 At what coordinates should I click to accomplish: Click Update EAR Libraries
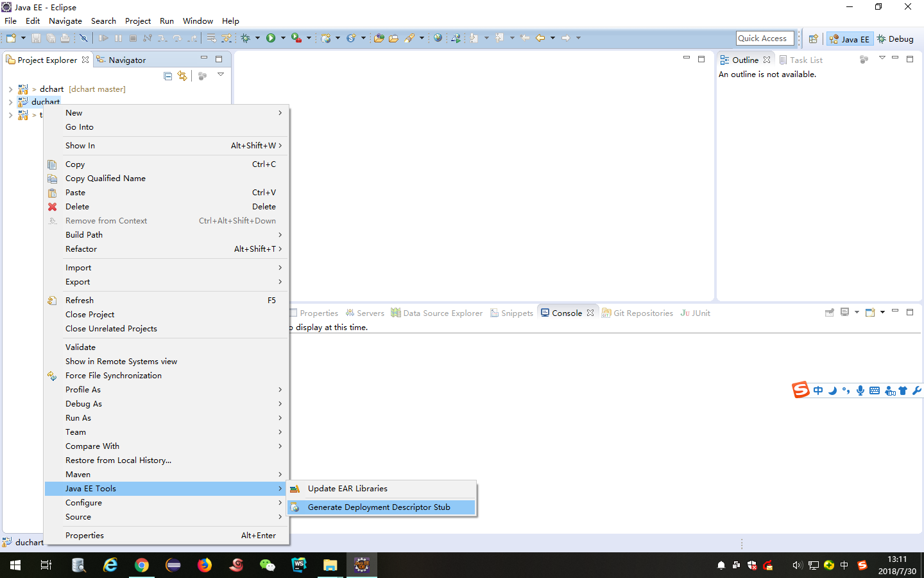381,489
